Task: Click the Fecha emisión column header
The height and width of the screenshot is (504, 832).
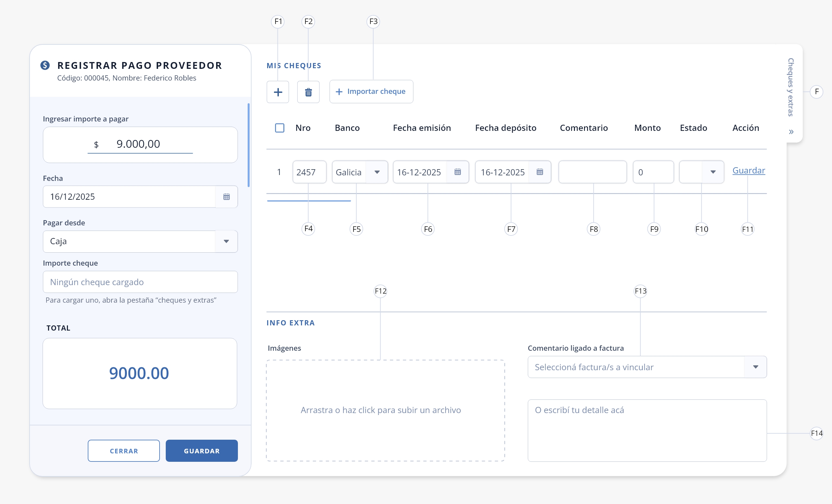Action: (422, 128)
